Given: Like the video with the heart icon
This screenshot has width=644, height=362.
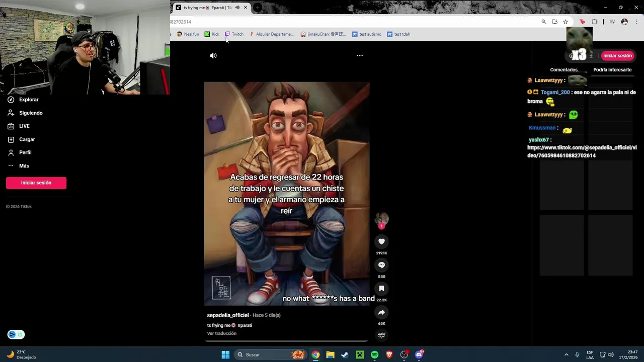Looking at the screenshot, I should pyautogui.click(x=381, y=241).
